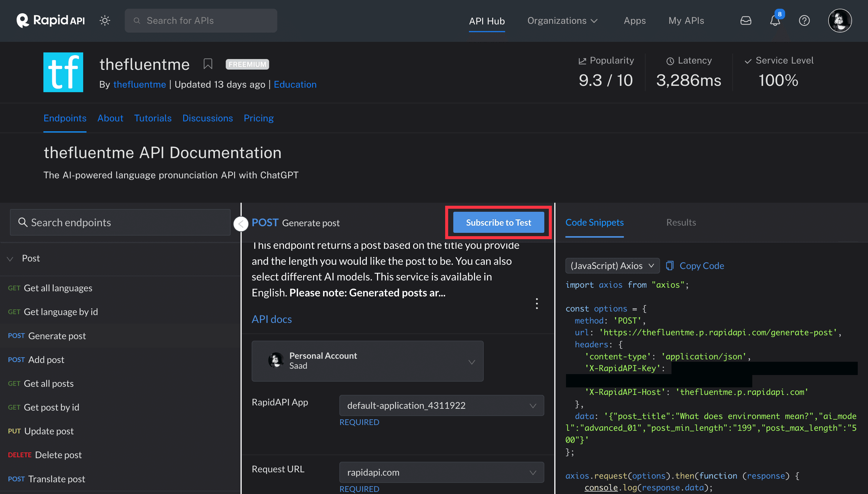Switch to the About tab
The image size is (868, 494).
click(110, 118)
